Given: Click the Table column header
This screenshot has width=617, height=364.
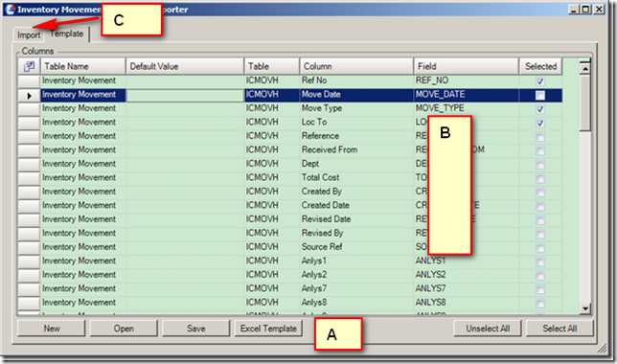Looking at the screenshot, I should [272, 66].
